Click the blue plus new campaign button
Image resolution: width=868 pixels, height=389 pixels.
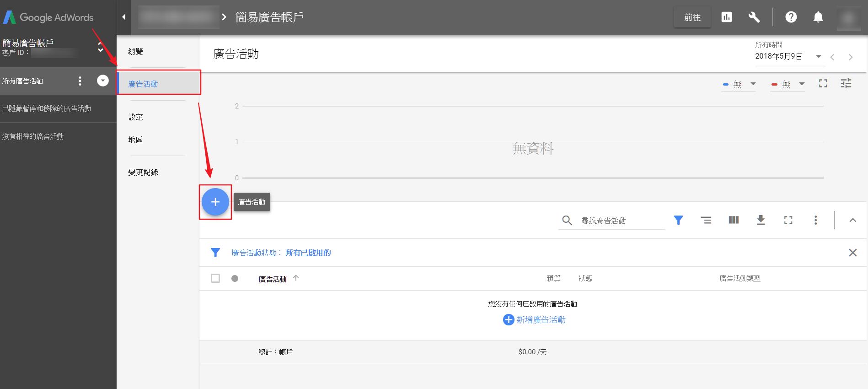coord(215,202)
